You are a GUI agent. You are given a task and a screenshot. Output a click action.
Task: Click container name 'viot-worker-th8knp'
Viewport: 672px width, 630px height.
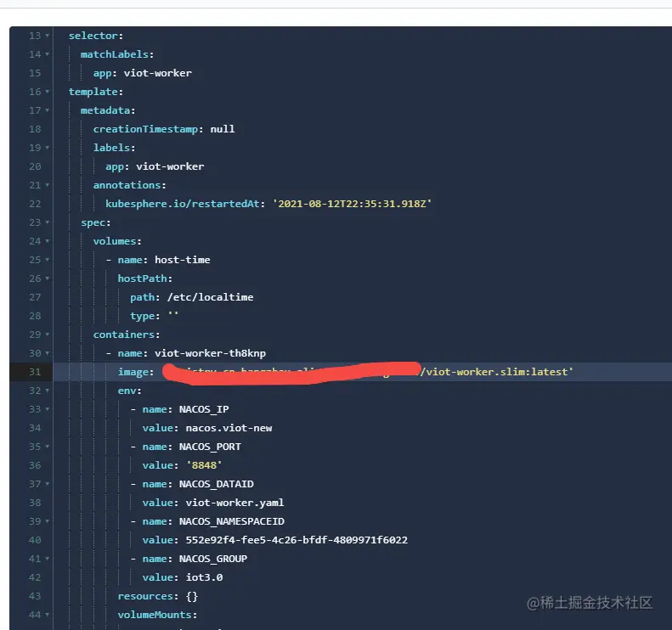tap(211, 353)
